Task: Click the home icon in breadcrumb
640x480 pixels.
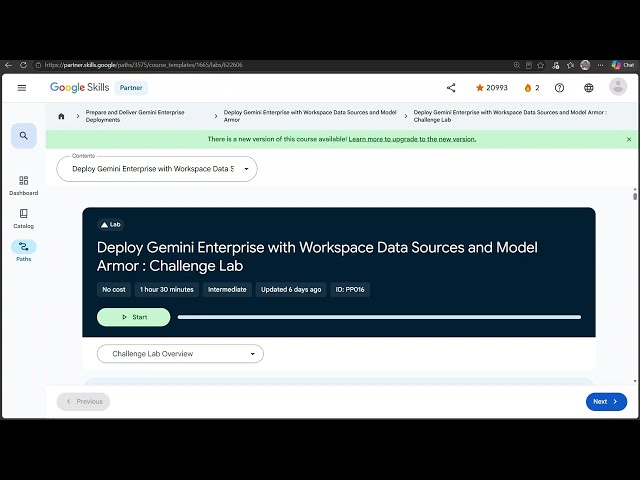Action: 61,116
